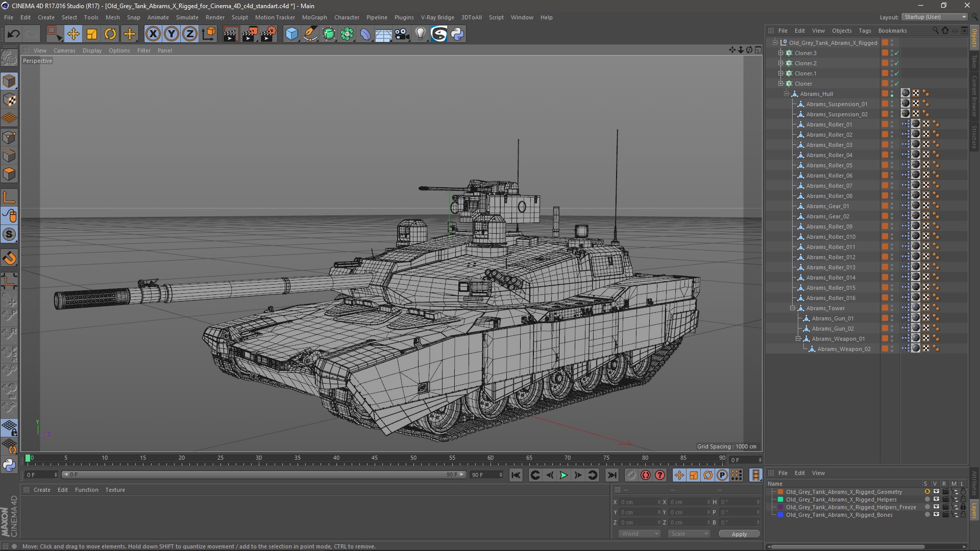Toggle lock on Helpers_Freeze layer

(x=963, y=507)
